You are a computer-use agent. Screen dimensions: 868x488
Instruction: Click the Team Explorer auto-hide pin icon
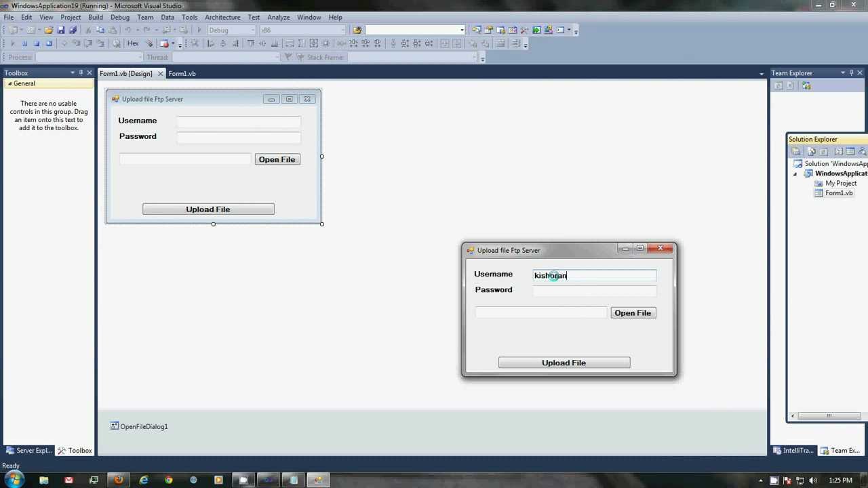851,73
